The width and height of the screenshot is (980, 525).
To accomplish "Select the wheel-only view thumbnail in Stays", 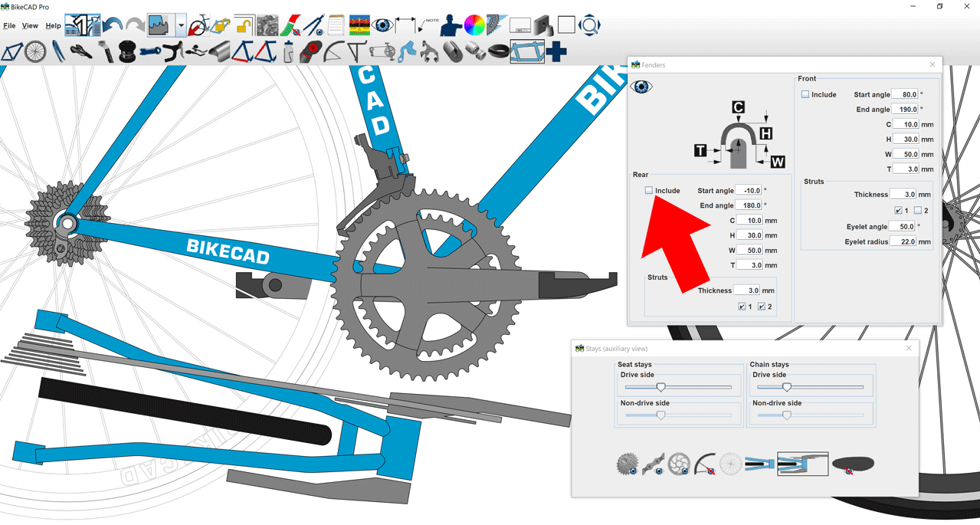I will 730,464.
